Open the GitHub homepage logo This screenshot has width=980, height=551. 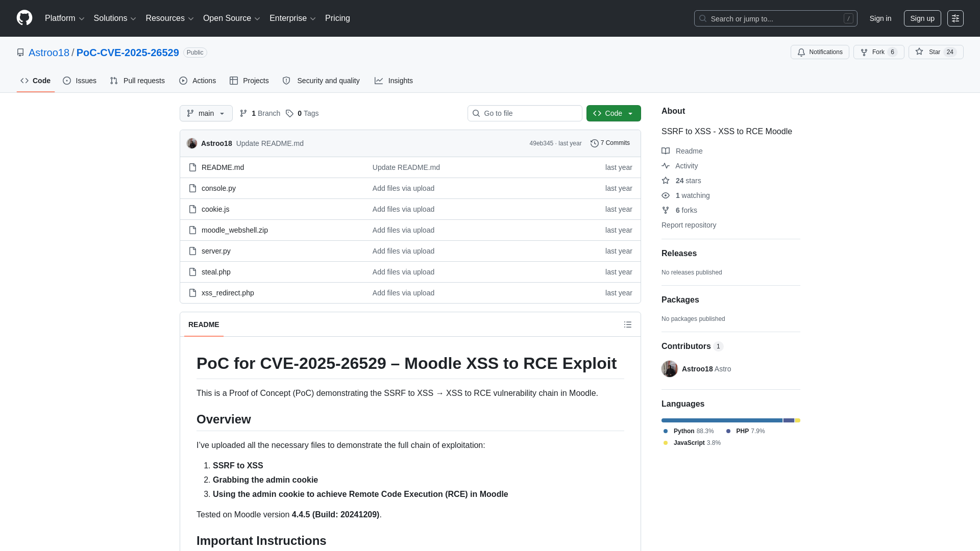[24, 18]
